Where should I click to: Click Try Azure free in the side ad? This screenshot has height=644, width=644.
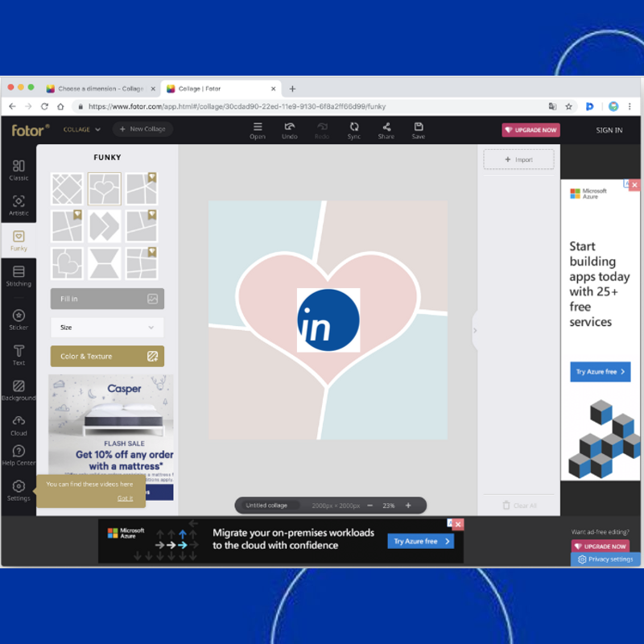[600, 372]
